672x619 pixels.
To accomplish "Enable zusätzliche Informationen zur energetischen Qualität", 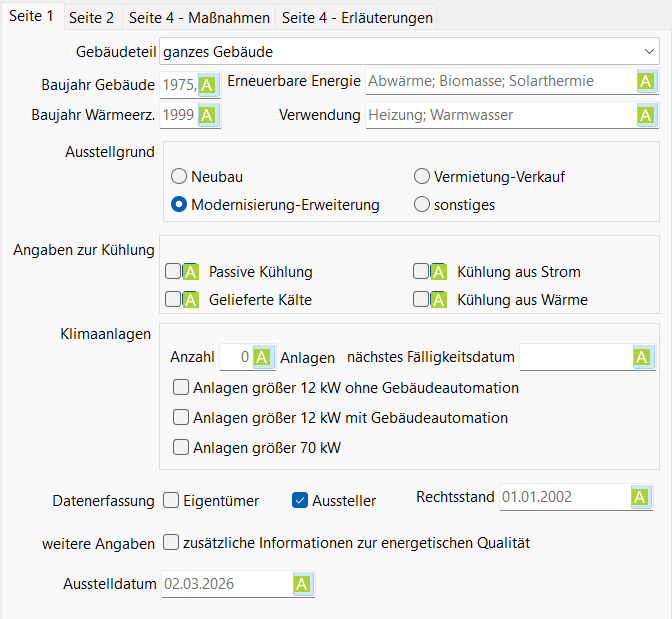I will (171, 543).
